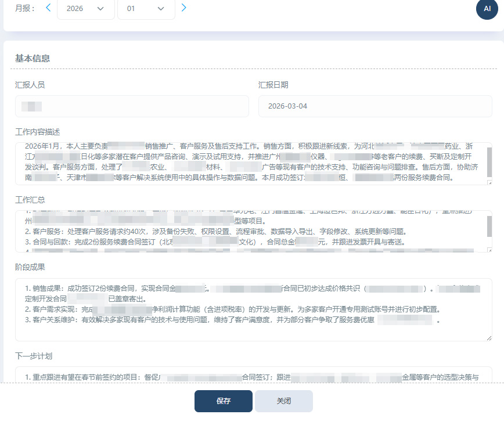Click the 关闭 close button

[283, 401]
